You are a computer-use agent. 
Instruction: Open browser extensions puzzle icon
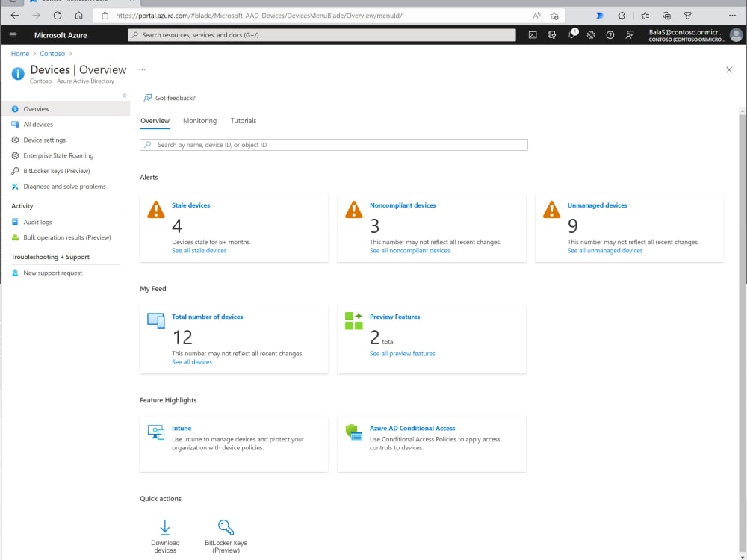[622, 16]
